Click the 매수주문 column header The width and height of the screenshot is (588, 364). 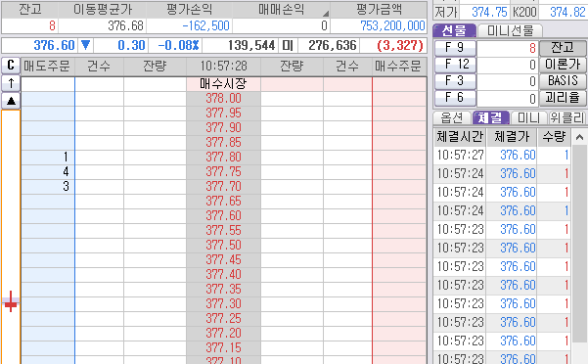click(x=398, y=67)
